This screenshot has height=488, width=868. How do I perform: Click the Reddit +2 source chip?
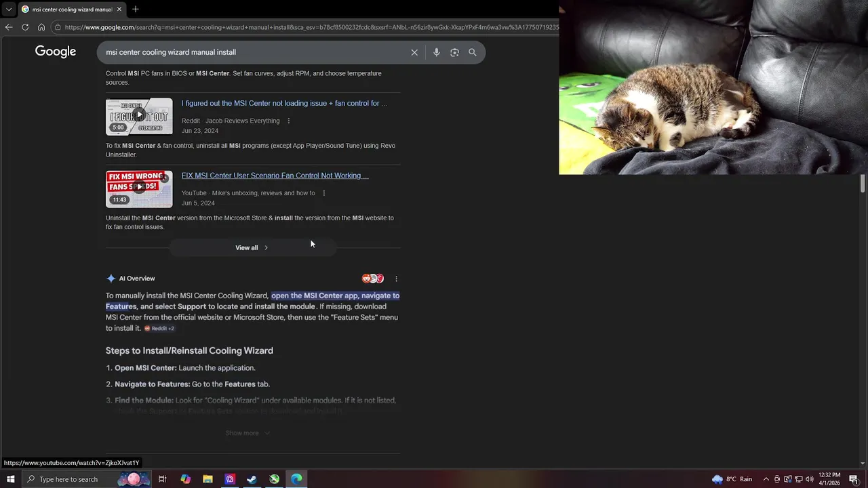[159, 328]
